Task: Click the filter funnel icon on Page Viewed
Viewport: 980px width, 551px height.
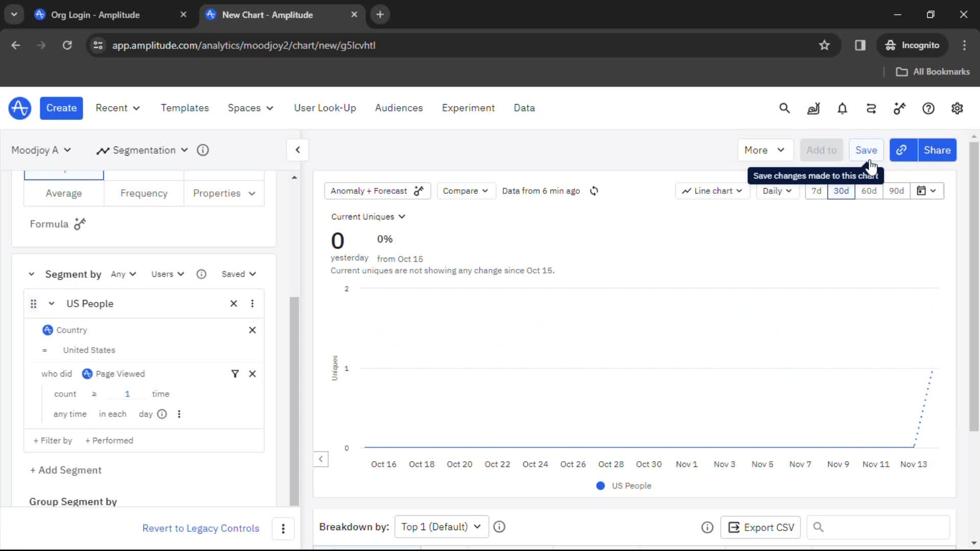Action: [235, 374]
